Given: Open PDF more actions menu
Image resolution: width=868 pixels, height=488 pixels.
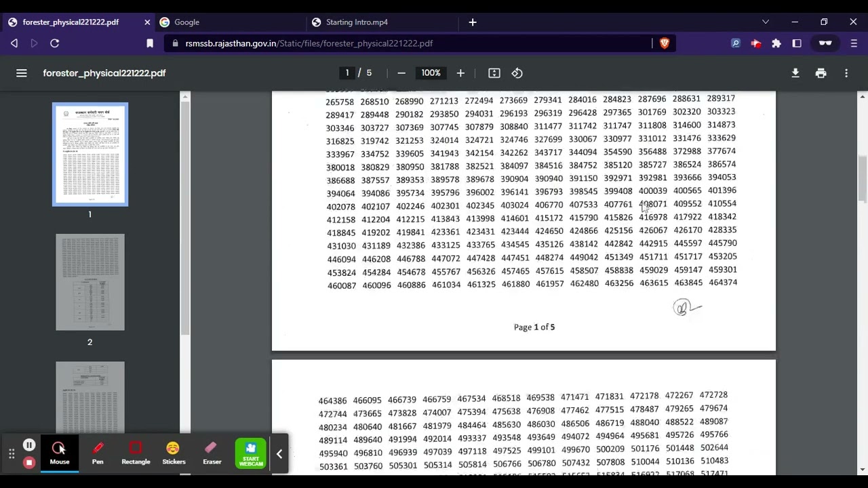Looking at the screenshot, I should click(x=846, y=73).
